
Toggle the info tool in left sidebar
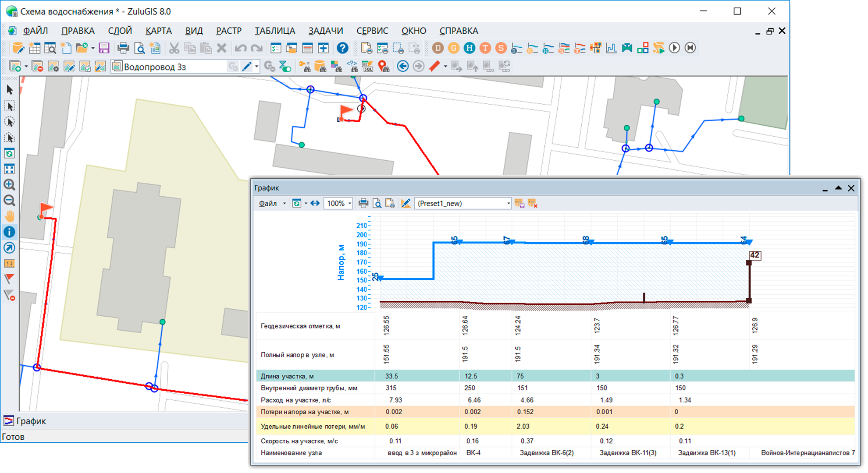[9, 232]
